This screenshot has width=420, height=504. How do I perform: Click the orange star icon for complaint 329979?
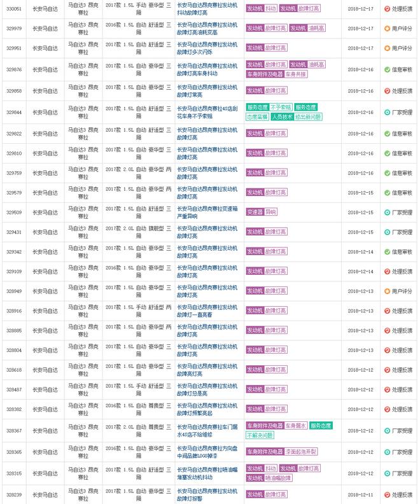click(x=387, y=29)
